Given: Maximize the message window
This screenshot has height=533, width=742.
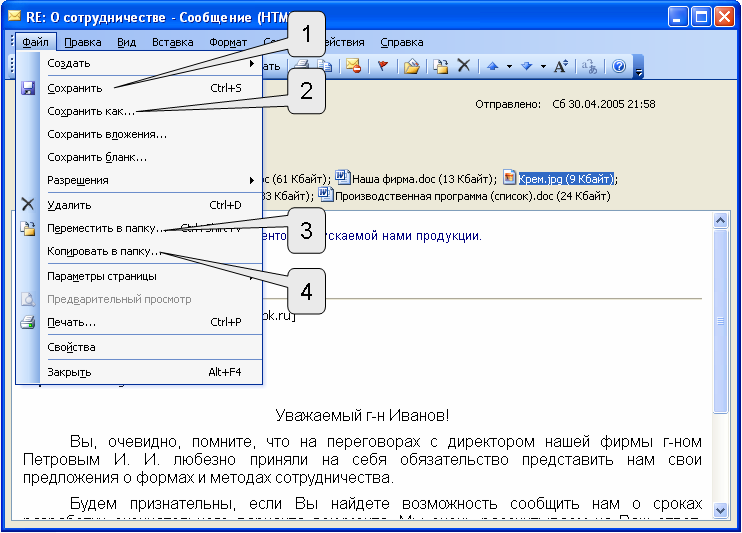Looking at the screenshot, I should [701, 17].
